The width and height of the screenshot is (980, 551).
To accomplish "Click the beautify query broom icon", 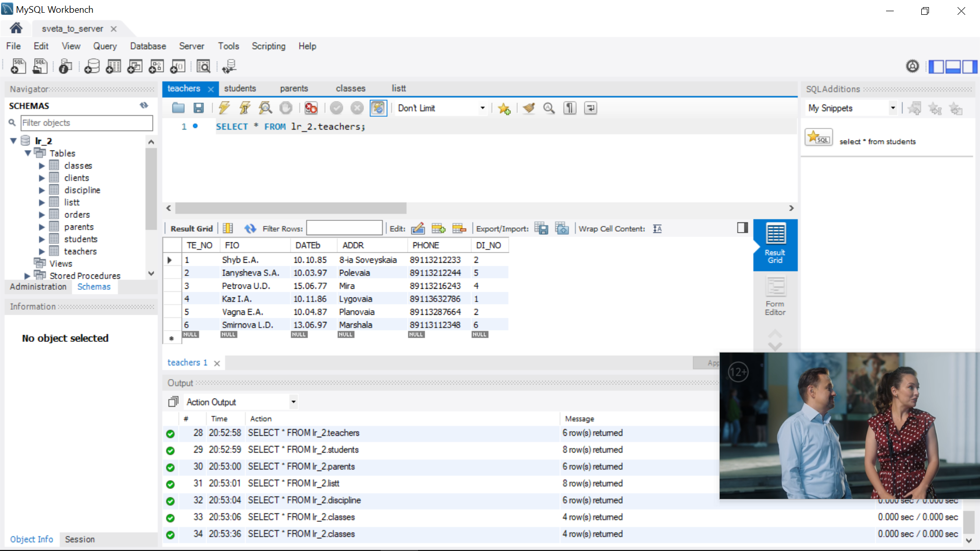I will 529,108.
